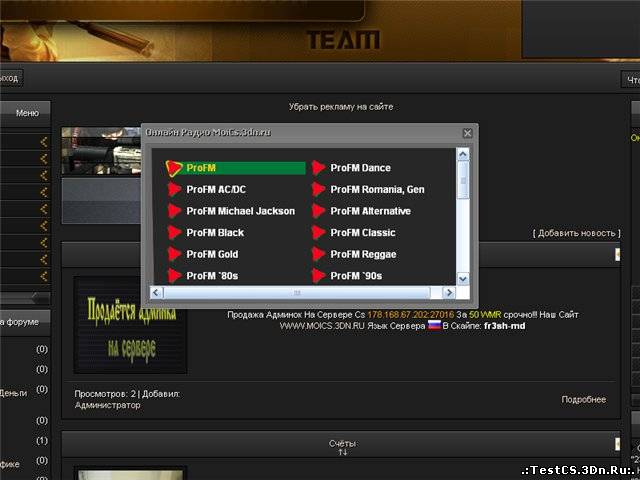640x480 pixels.
Task: Click the Администратор author name
Action: (107, 405)
